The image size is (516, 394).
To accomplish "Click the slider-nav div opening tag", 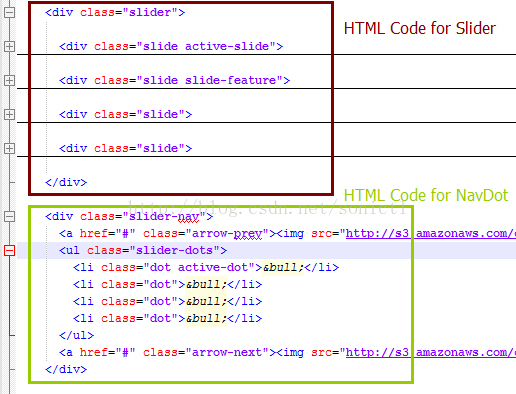I will [x=129, y=217].
